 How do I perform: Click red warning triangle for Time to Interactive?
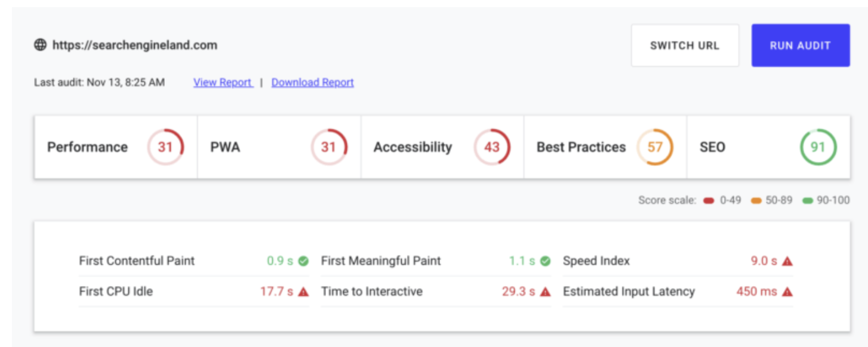pos(545,292)
